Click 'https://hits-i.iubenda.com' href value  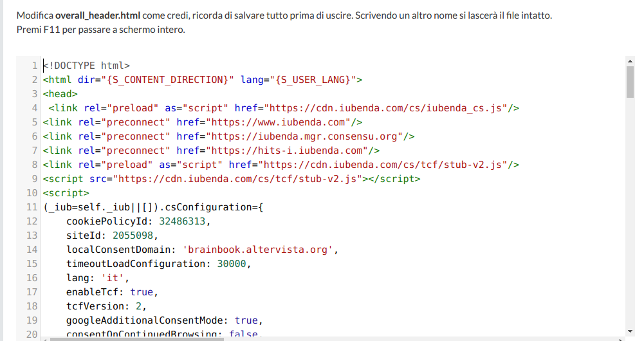pos(287,151)
